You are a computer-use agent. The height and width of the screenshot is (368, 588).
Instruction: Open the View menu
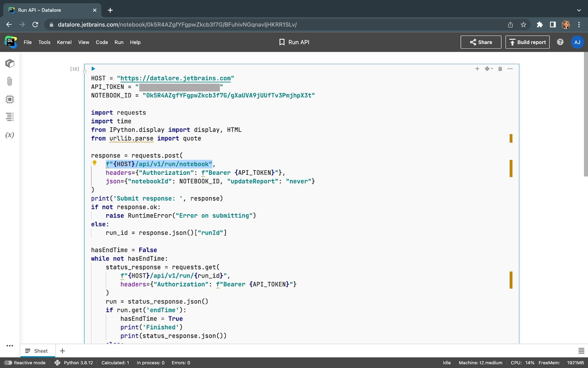pyautogui.click(x=84, y=42)
